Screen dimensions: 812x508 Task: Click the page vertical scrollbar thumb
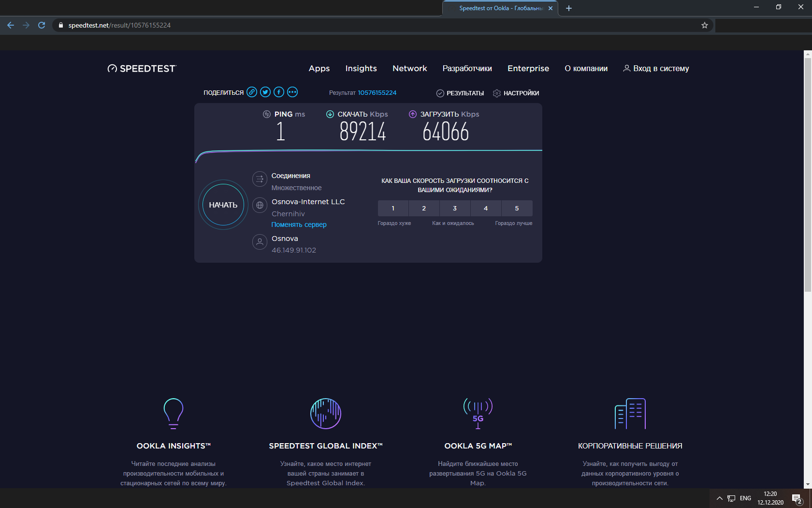(808, 174)
